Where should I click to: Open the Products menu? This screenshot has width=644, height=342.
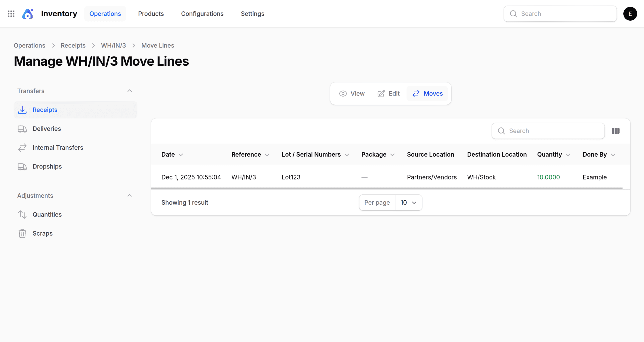pyautogui.click(x=151, y=14)
